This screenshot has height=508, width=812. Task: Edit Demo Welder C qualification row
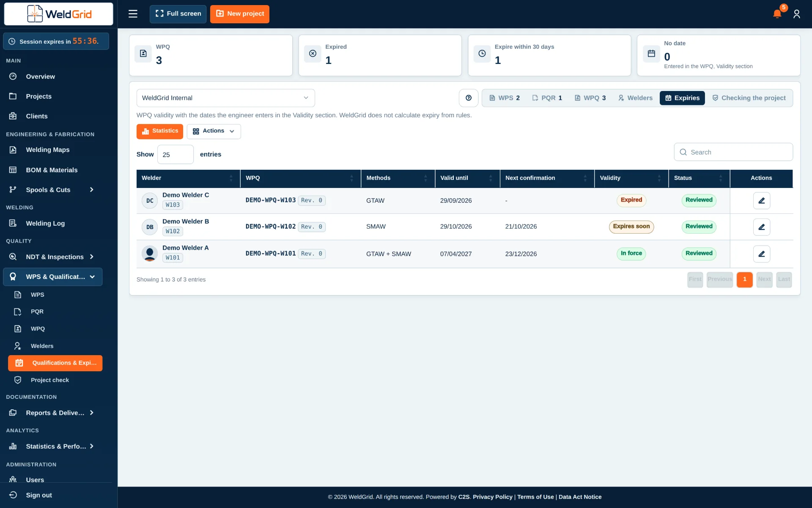(x=761, y=201)
